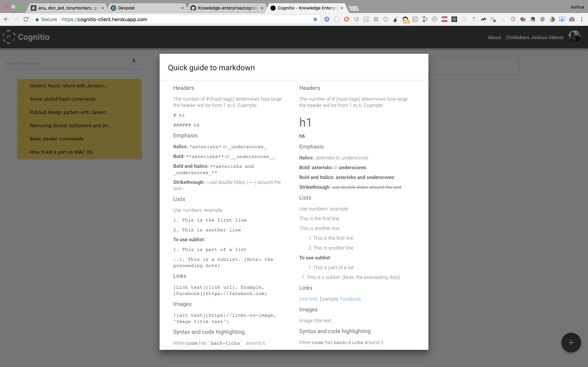
Task: Click the plus add button icon
Action: click(x=571, y=342)
